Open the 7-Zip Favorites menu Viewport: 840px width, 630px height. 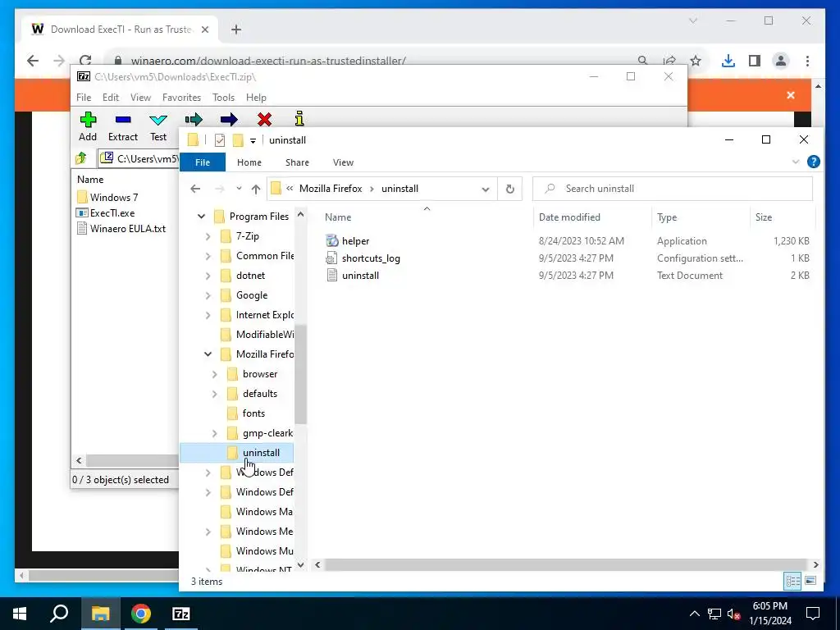click(x=181, y=98)
